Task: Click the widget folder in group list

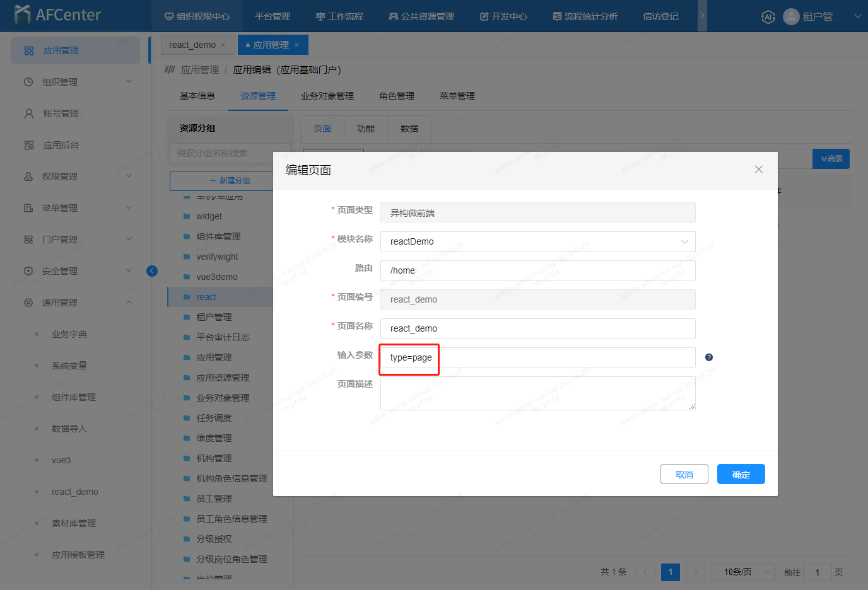Action: (209, 216)
